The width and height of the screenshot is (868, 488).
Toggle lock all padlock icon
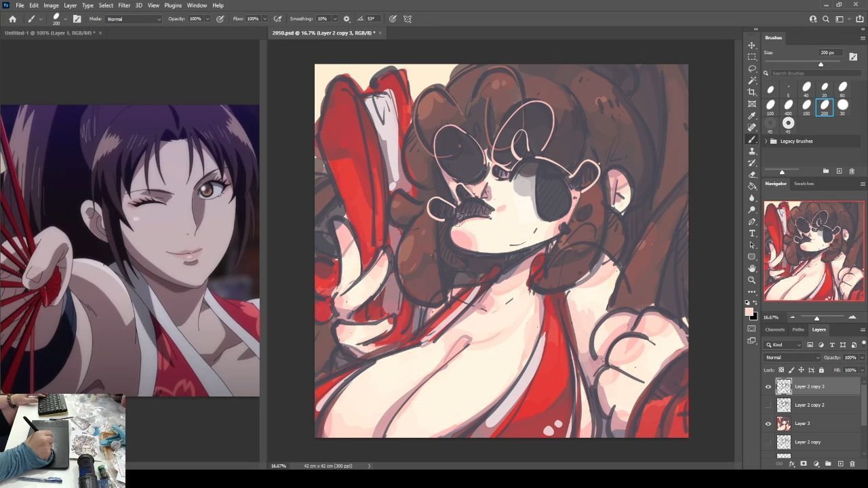[x=821, y=370]
